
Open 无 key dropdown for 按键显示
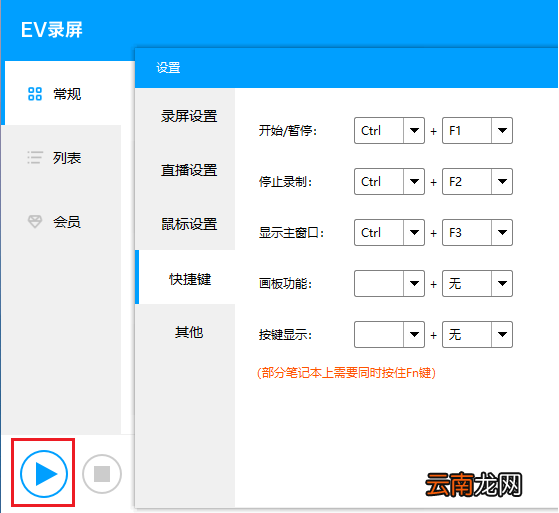click(477, 334)
